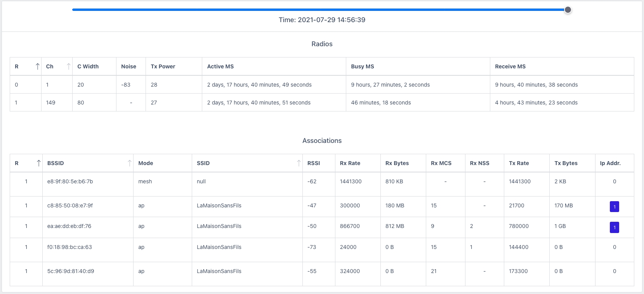
Task: Click the Rx Rate column header
Action: [x=350, y=163]
